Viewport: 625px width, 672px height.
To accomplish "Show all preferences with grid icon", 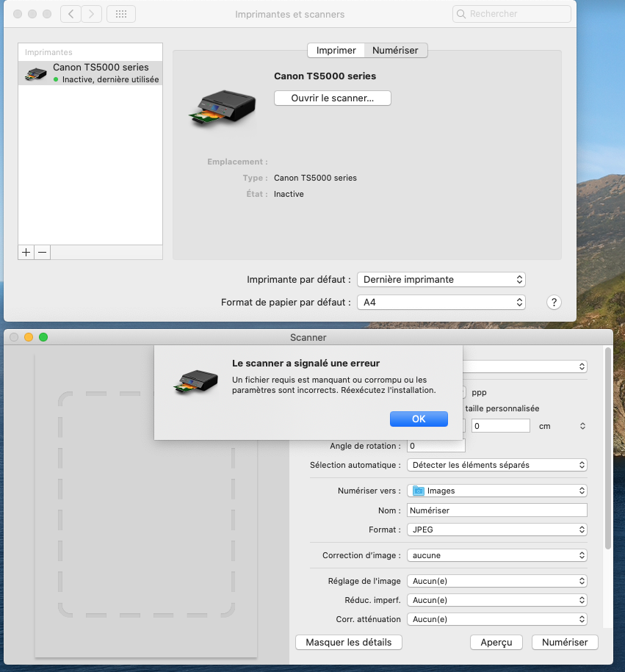I will (x=121, y=14).
